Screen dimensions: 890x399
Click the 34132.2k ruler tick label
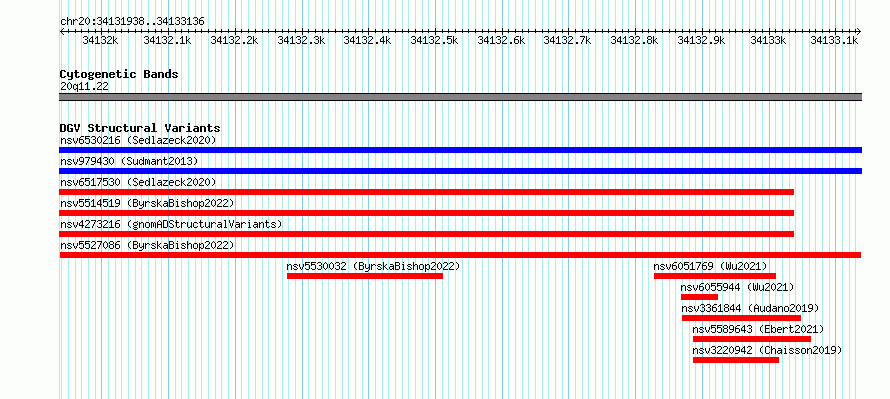[x=234, y=40]
